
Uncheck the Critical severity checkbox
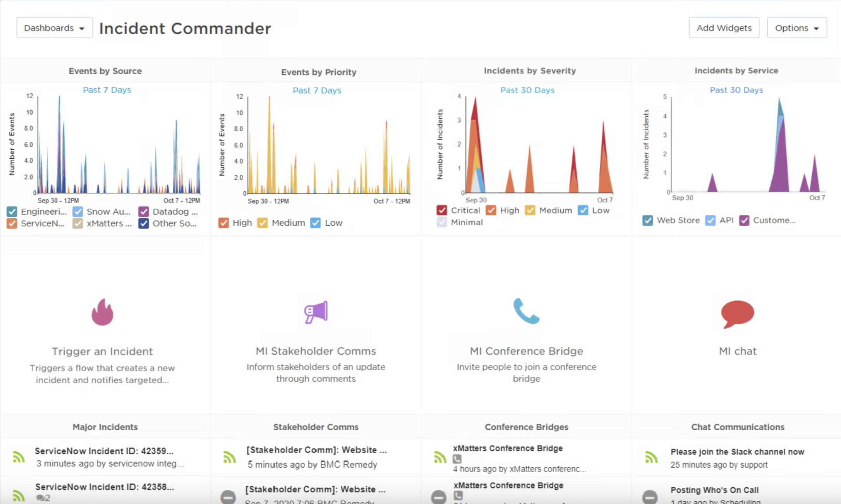coord(442,210)
